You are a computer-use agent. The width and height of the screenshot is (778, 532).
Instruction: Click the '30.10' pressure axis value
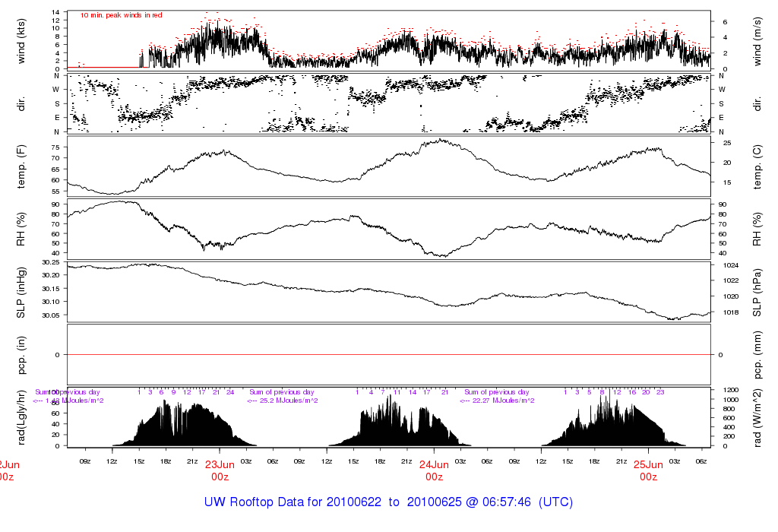point(51,302)
